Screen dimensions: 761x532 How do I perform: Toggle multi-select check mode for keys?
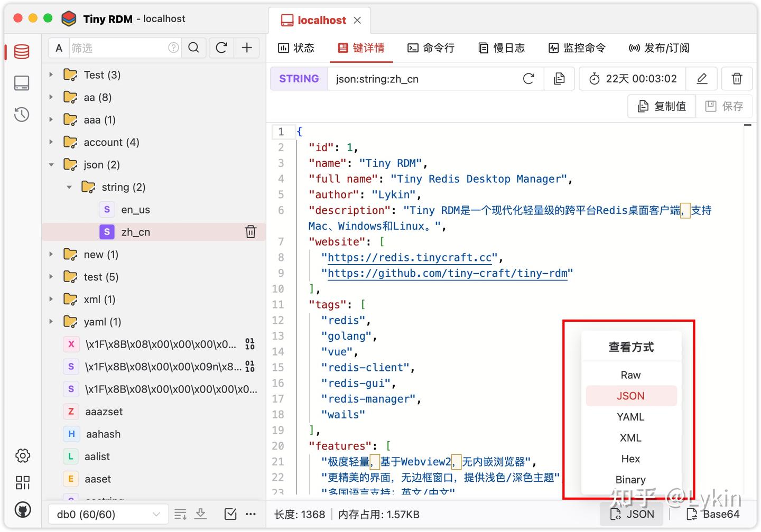point(230,514)
